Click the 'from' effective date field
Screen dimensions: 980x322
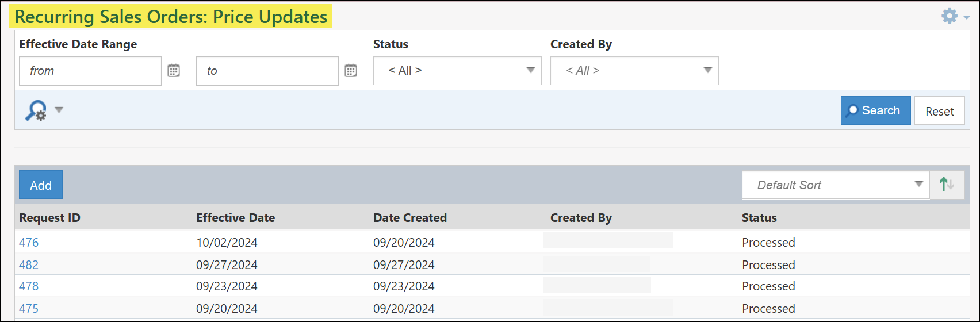pos(90,71)
